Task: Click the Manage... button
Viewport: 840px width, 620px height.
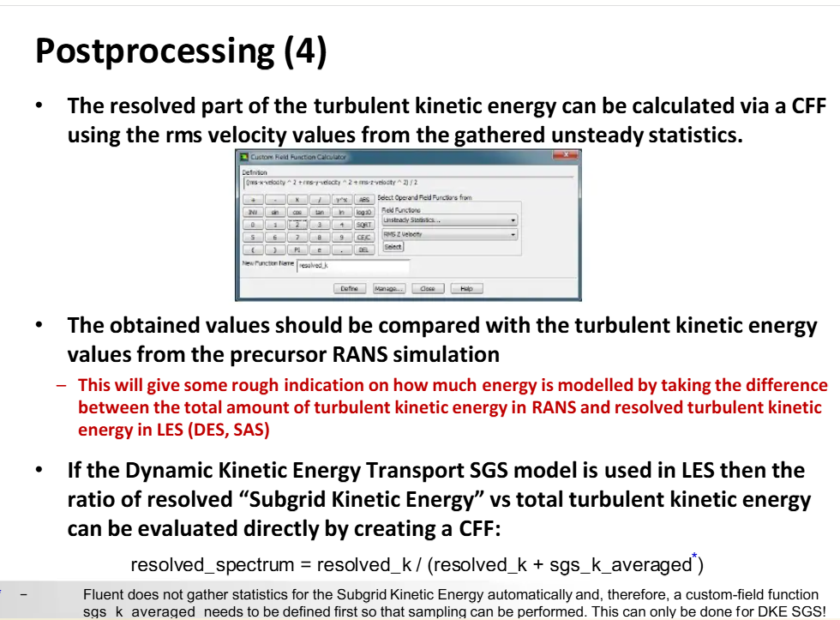Action: (389, 288)
